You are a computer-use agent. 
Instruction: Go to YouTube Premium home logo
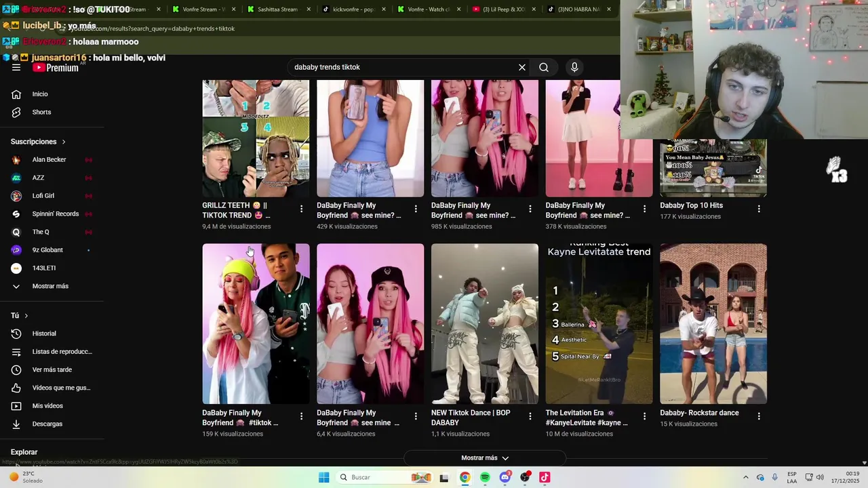pyautogui.click(x=56, y=68)
